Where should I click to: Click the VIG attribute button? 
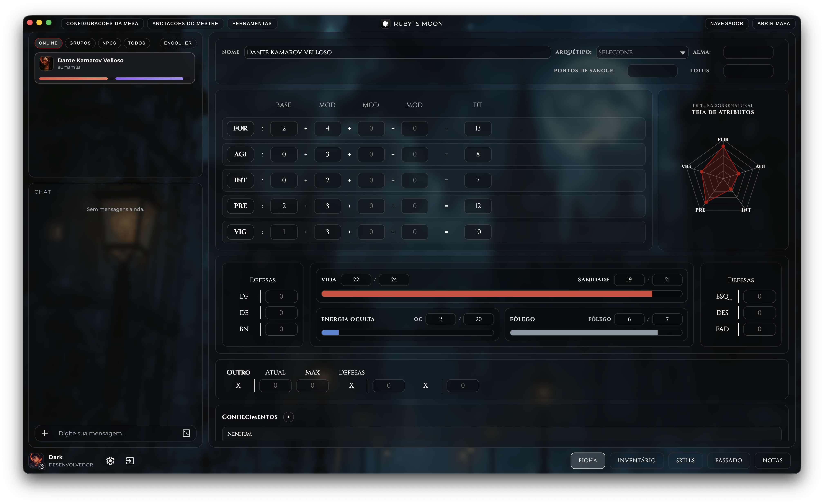[x=241, y=232]
